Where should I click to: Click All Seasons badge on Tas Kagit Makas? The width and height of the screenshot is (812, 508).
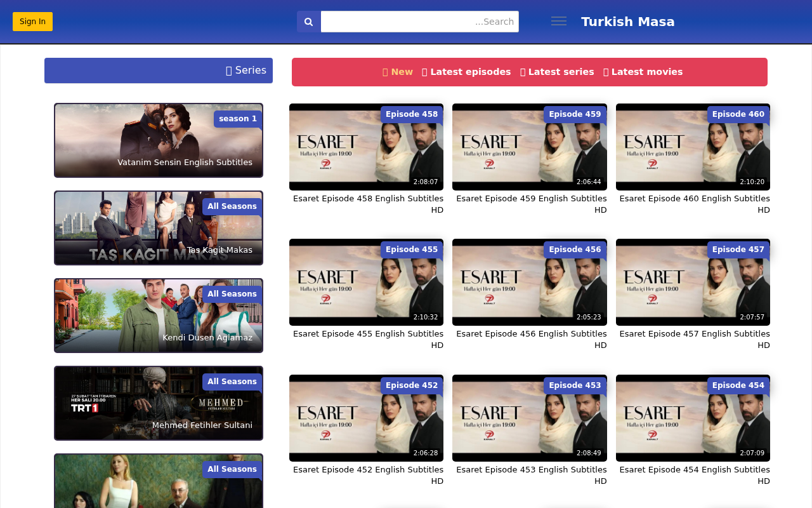pos(232,206)
